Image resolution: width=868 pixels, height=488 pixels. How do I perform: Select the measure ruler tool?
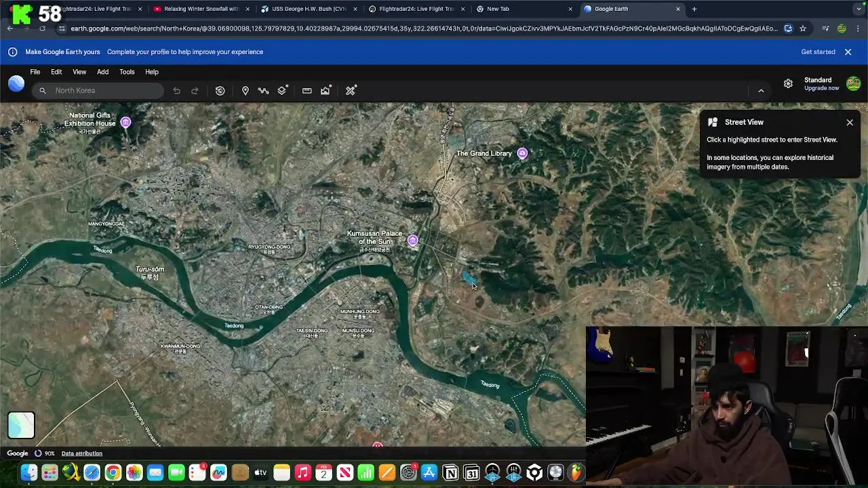coord(307,91)
